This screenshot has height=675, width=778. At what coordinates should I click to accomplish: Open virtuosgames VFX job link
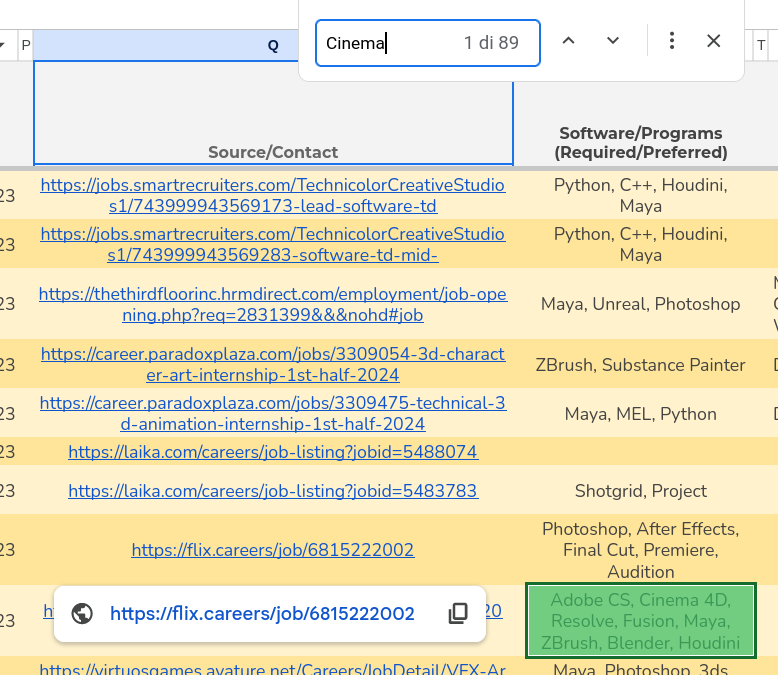(x=273, y=669)
